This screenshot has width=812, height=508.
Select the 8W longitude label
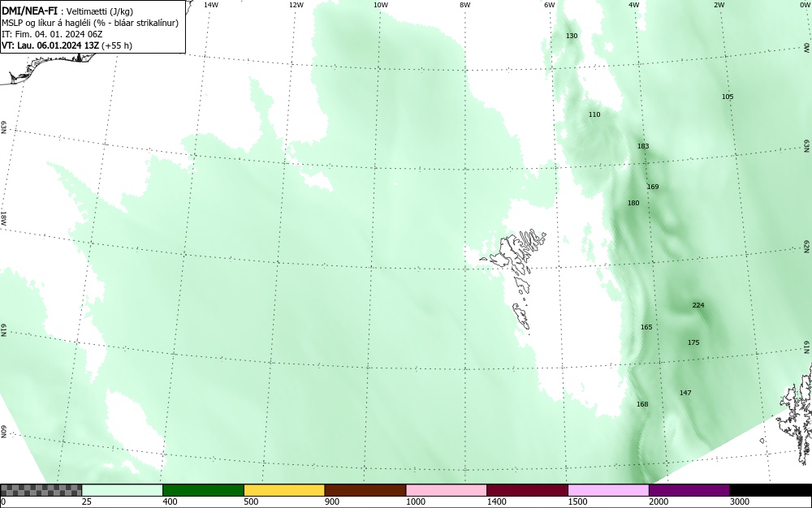tap(465, 5)
